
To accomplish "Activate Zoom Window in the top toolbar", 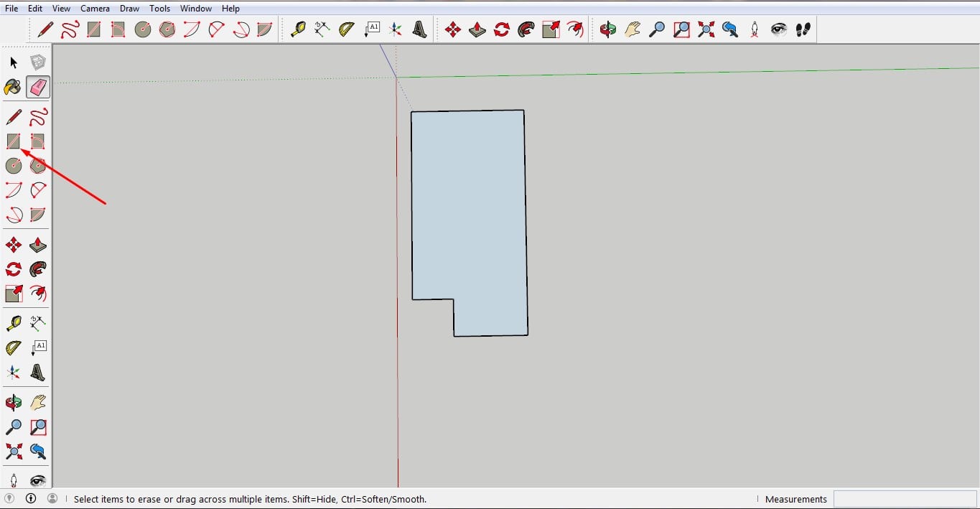I will 681,29.
